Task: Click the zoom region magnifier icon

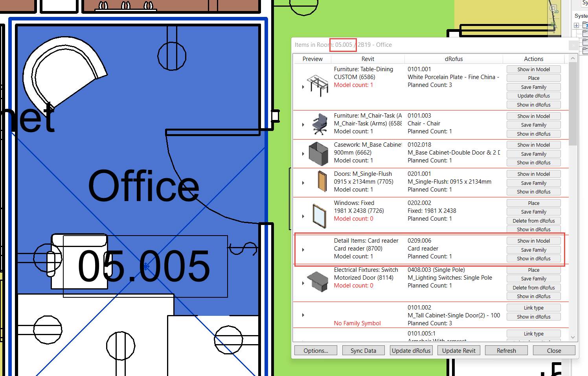Action: point(554,27)
